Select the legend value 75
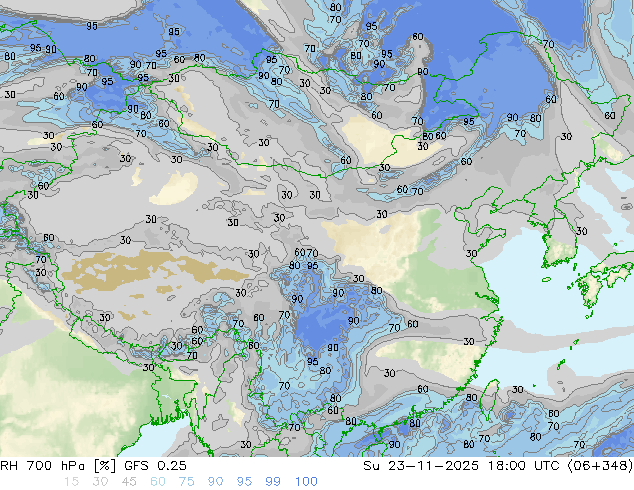This screenshot has height=490, width=634. 187,482
